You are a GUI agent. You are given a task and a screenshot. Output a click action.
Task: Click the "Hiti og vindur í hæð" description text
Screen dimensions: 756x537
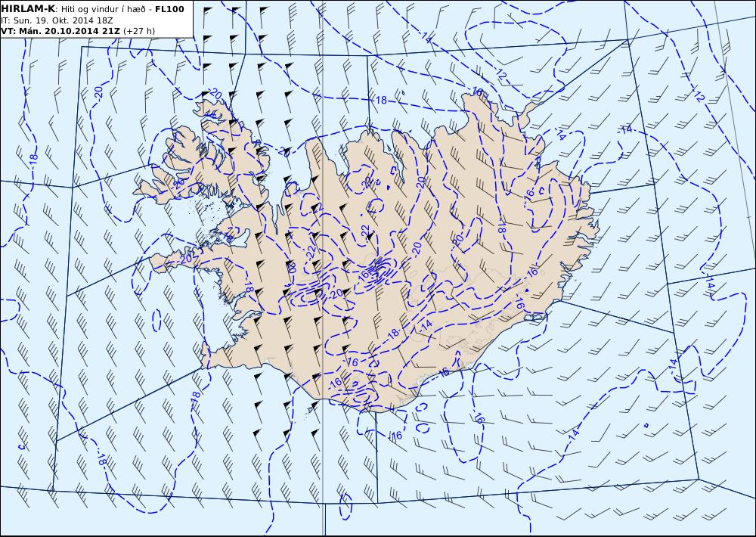coord(103,10)
